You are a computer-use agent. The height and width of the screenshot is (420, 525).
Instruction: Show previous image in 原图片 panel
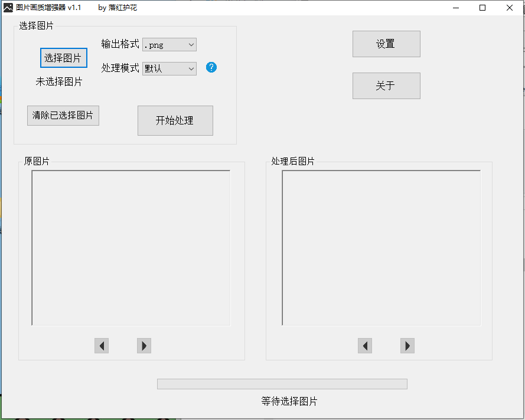[102, 346]
